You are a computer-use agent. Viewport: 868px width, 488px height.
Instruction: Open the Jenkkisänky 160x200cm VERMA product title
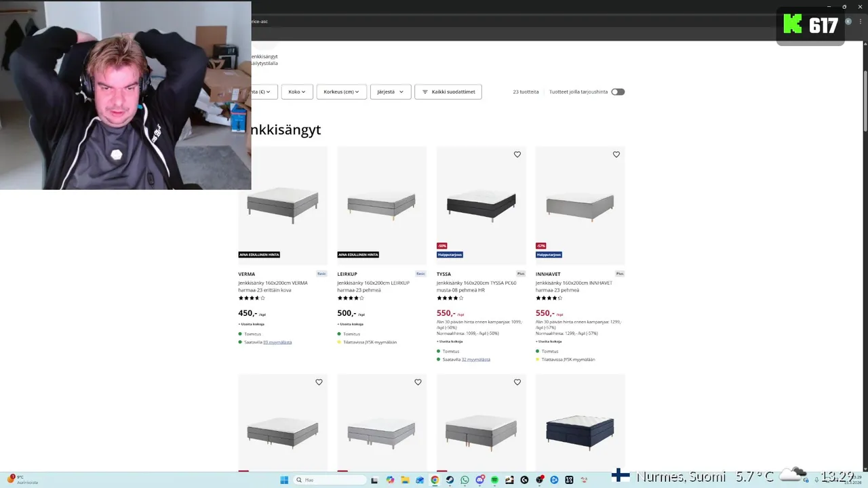(273, 286)
